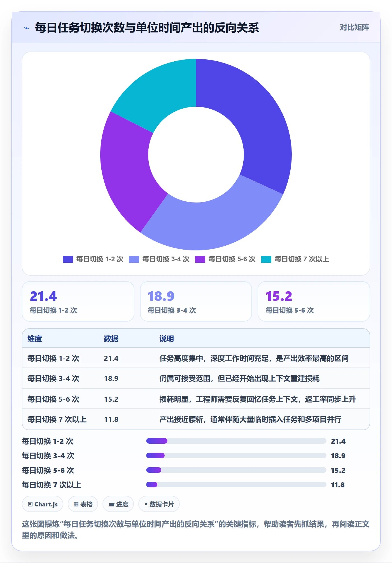Click the Chart.js tag chip
The width and height of the screenshot is (392, 563).
coord(43,504)
